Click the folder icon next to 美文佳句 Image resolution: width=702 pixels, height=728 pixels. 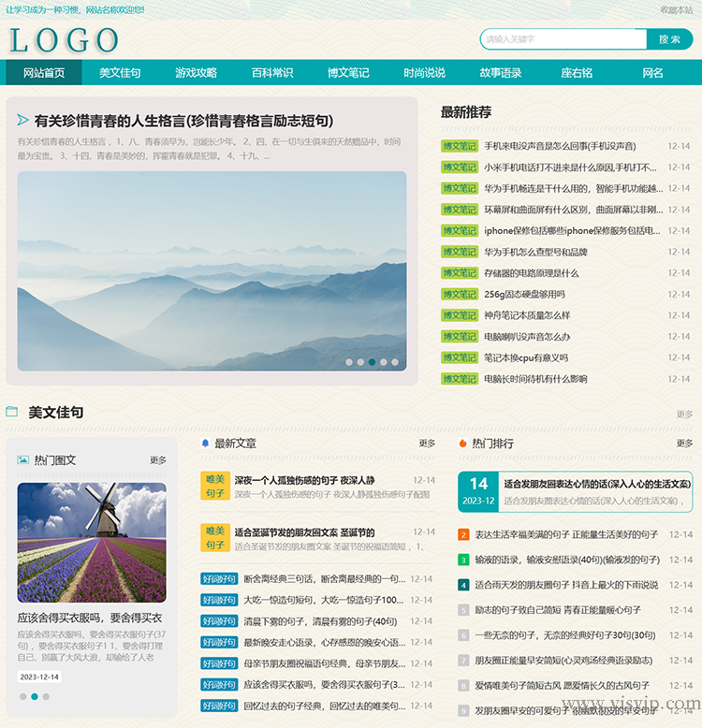(x=12, y=412)
